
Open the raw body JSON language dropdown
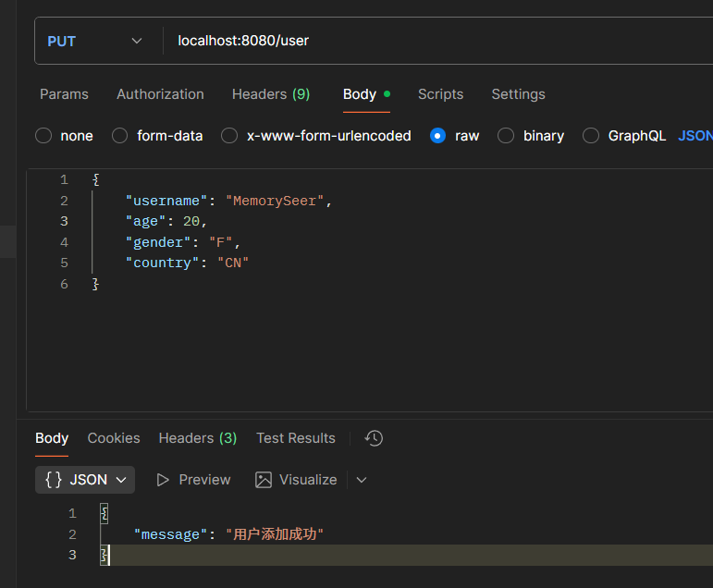click(x=695, y=136)
